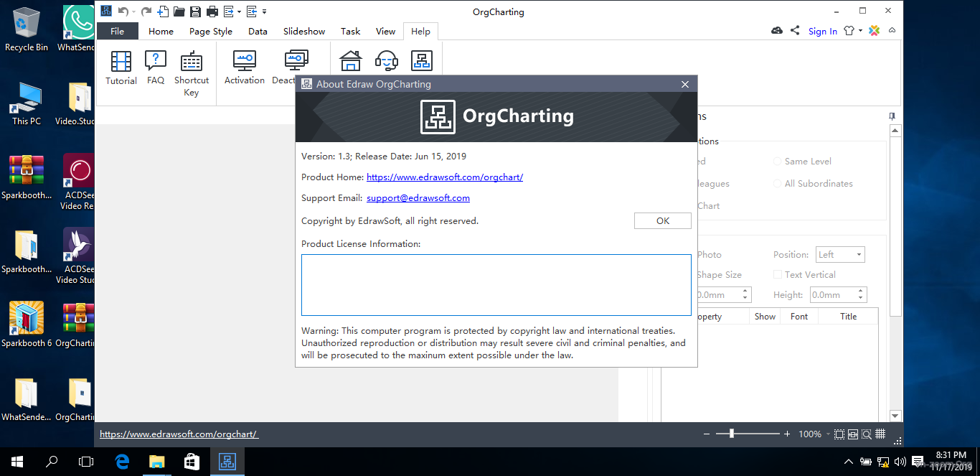Screen dimensions: 980x476
Task: Go to product home house icon
Action: coord(351,61)
